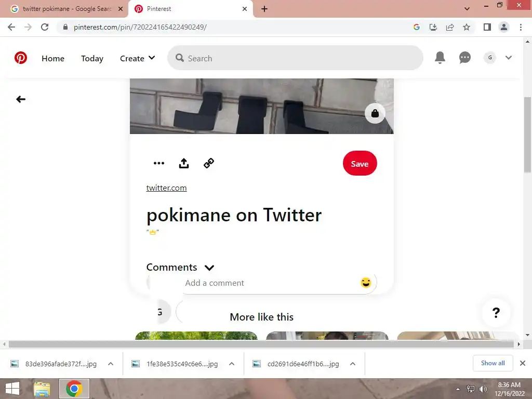The width and height of the screenshot is (532, 399).
Task: Close the Pinterest tab
Action: 245,9
